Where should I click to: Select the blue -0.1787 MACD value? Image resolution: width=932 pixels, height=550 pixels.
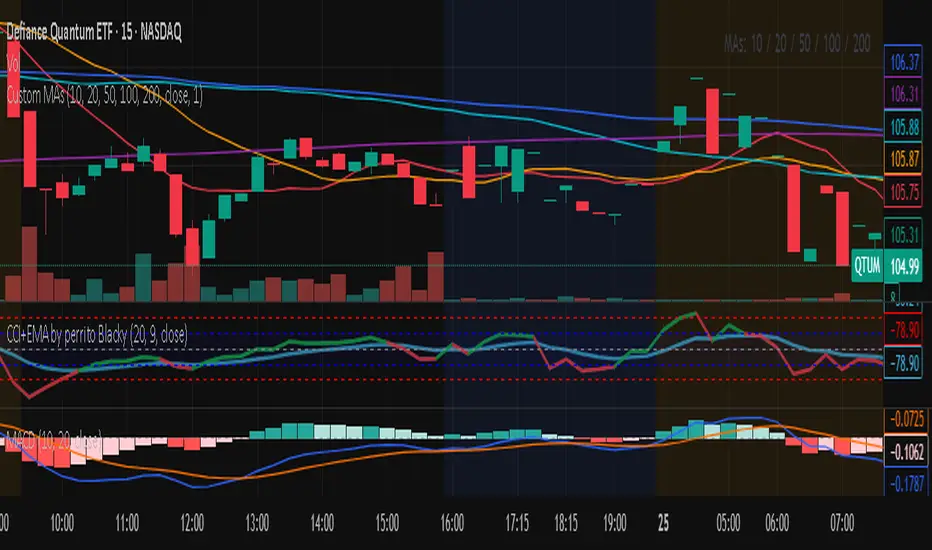click(905, 483)
